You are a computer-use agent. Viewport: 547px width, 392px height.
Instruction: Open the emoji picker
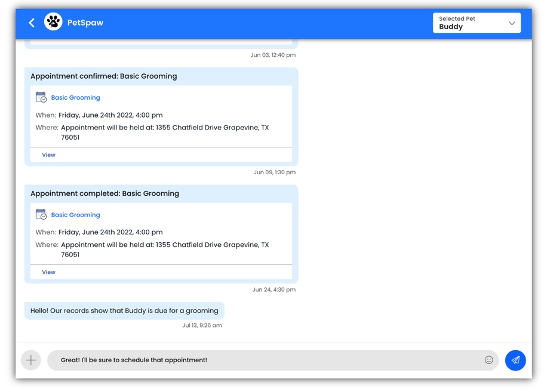pyautogui.click(x=488, y=360)
